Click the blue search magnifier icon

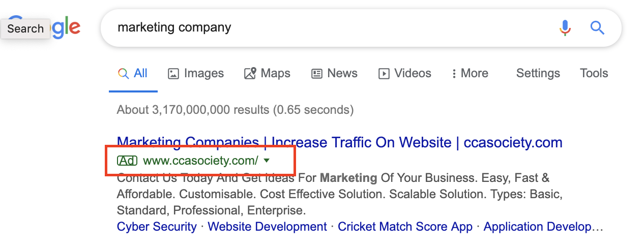click(597, 27)
